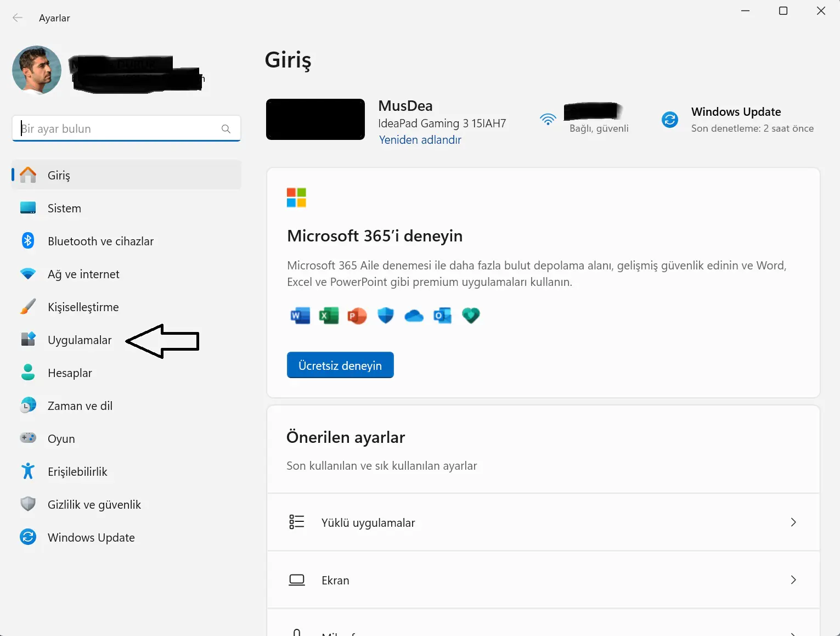Click the Excel icon
This screenshot has height=636, width=840.
click(x=329, y=316)
